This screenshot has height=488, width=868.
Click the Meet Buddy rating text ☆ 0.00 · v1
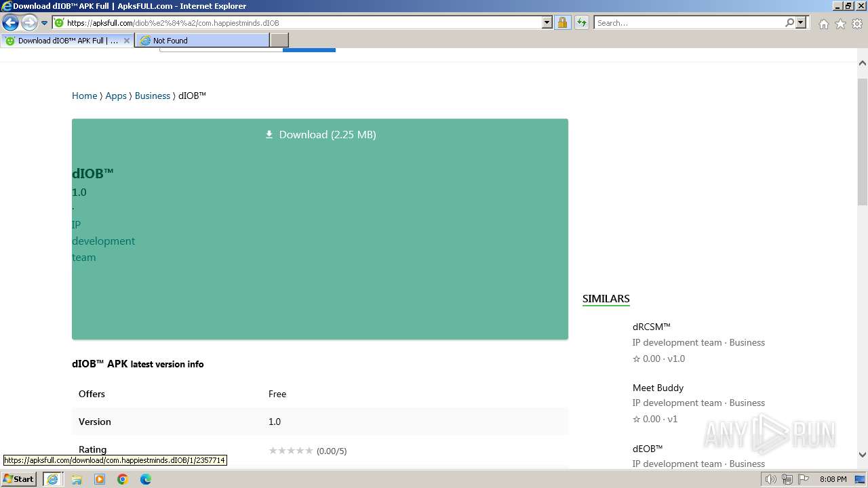[655, 419]
